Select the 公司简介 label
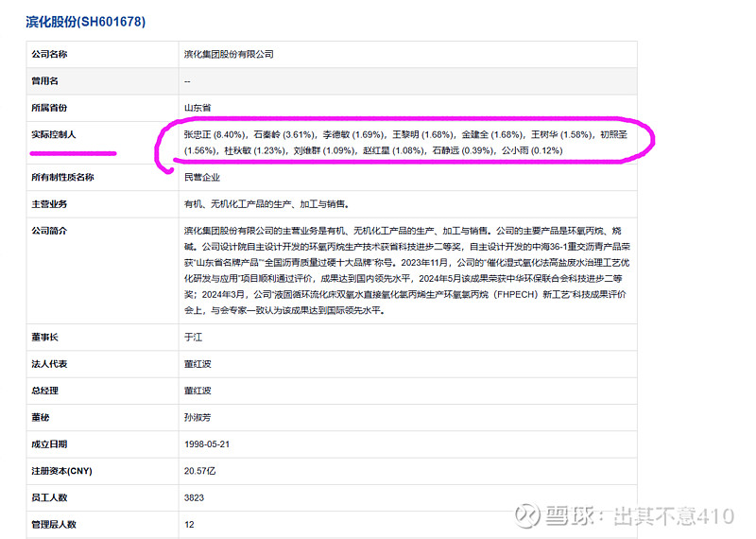This screenshot has height=539, width=756. (49, 231)
